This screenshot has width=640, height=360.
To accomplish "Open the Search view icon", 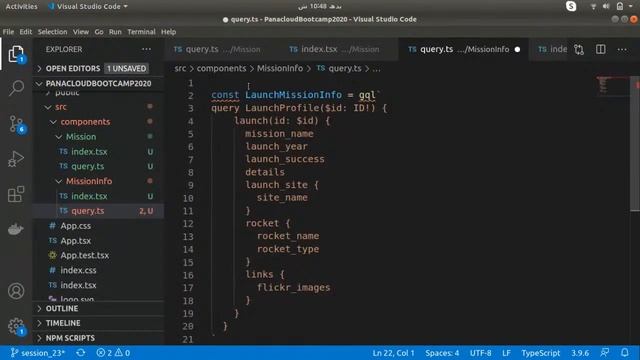I will tap(16, 87).
